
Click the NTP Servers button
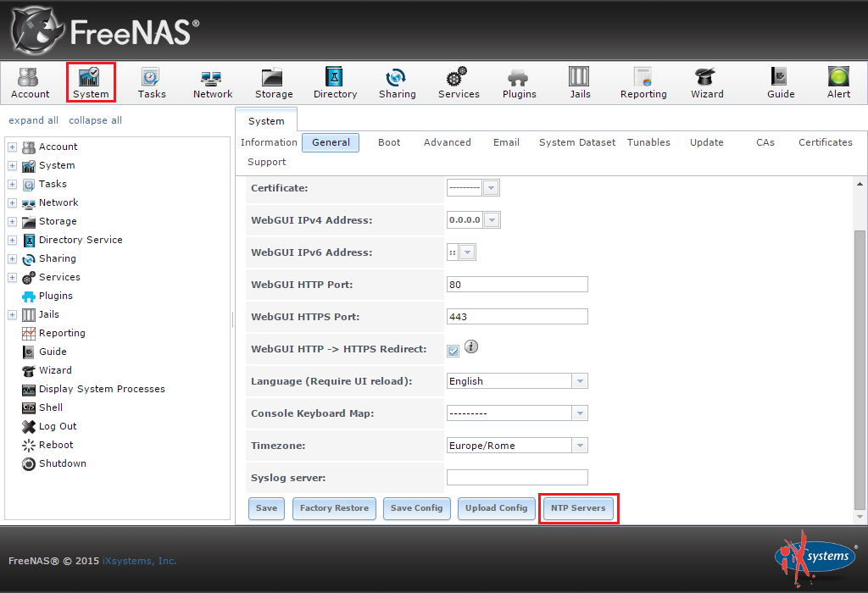[x=578, y=508]
